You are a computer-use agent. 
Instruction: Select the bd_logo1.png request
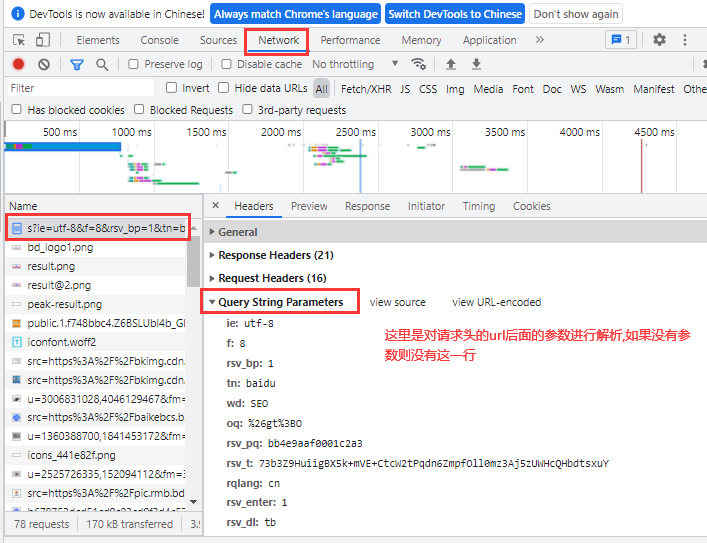tap(96, 247)
